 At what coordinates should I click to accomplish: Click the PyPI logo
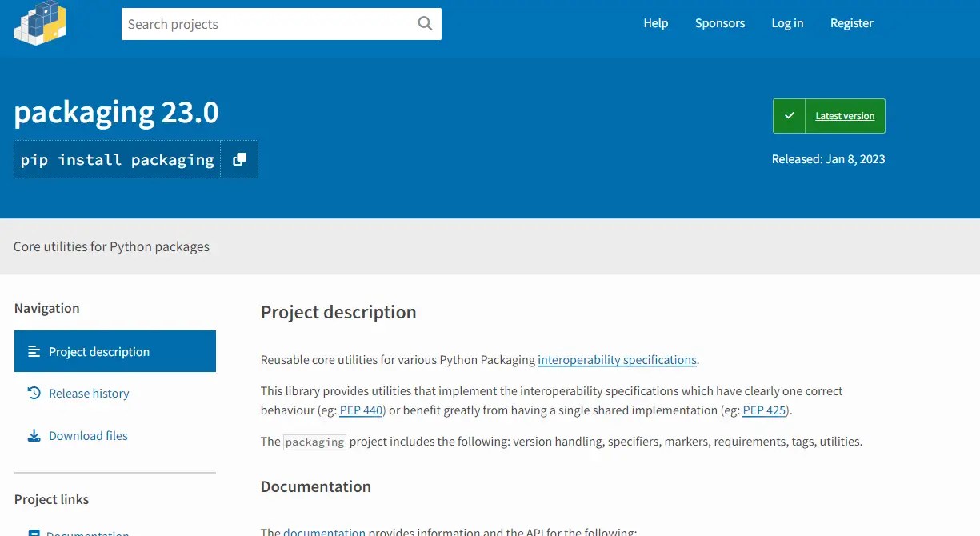[39, 24]
